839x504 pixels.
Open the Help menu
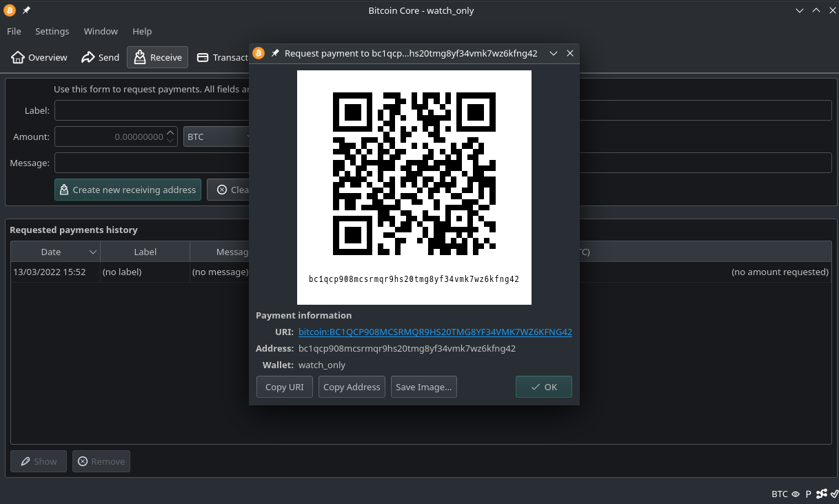(142, 31)
